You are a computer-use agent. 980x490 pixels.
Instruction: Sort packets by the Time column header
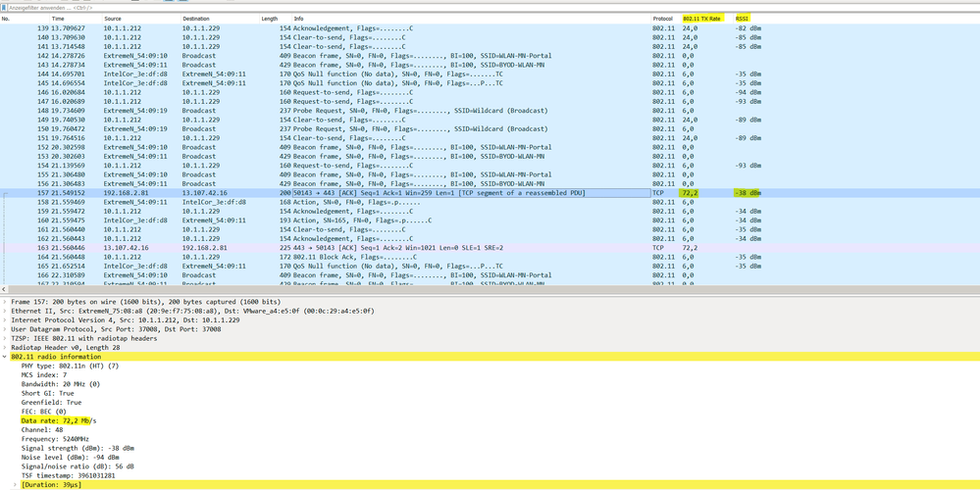(x=58, y=19)
